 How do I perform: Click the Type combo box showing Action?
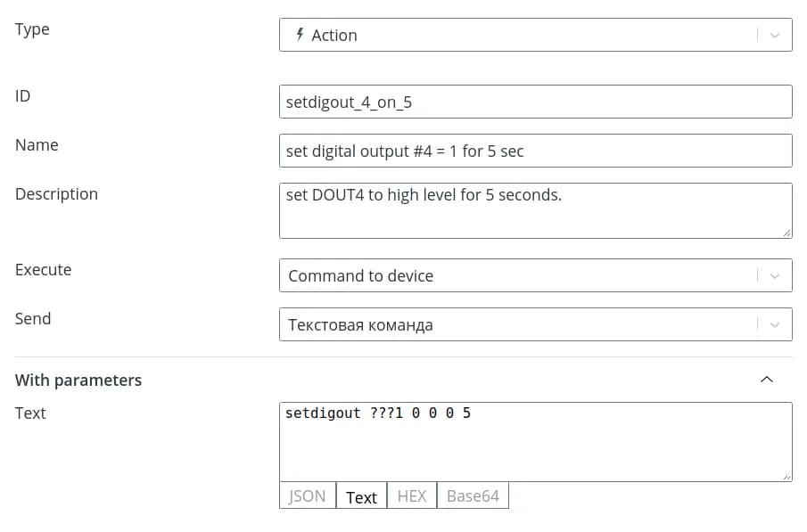tap(517, 36)
